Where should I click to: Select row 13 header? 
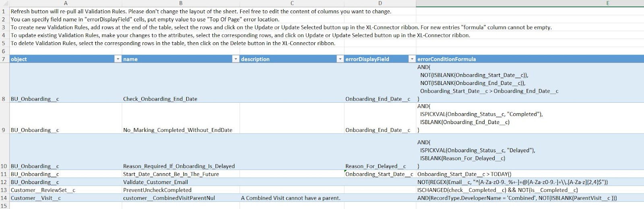tap(4, 190)
